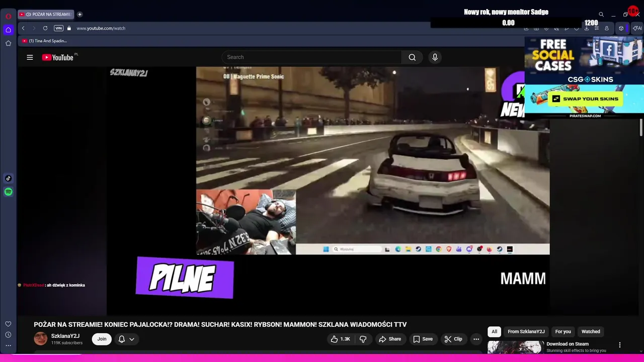Join the SzklanaY2J channel membership

click(x=102, y=339)
